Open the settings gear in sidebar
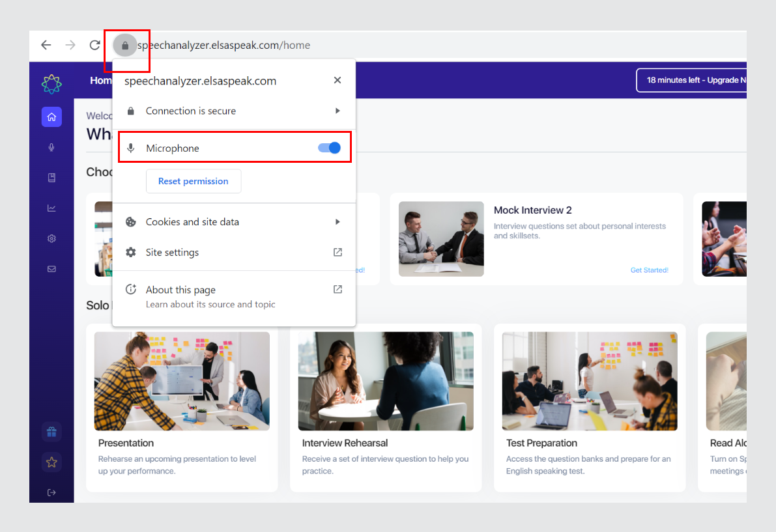This screenshot has width=776, height=532. [x=51, y=238]
